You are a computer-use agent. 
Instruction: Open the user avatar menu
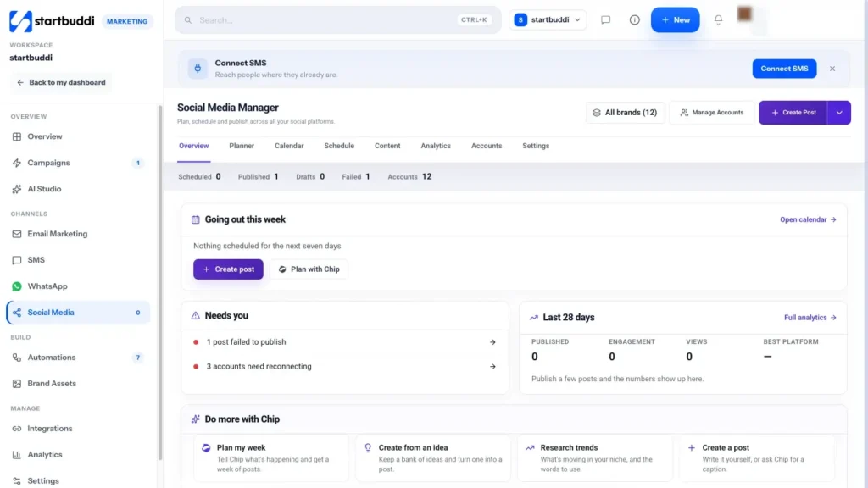tap(744, 14)
